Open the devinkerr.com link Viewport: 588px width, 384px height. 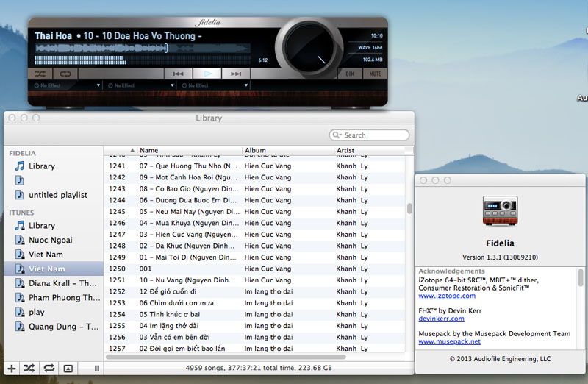442,319
